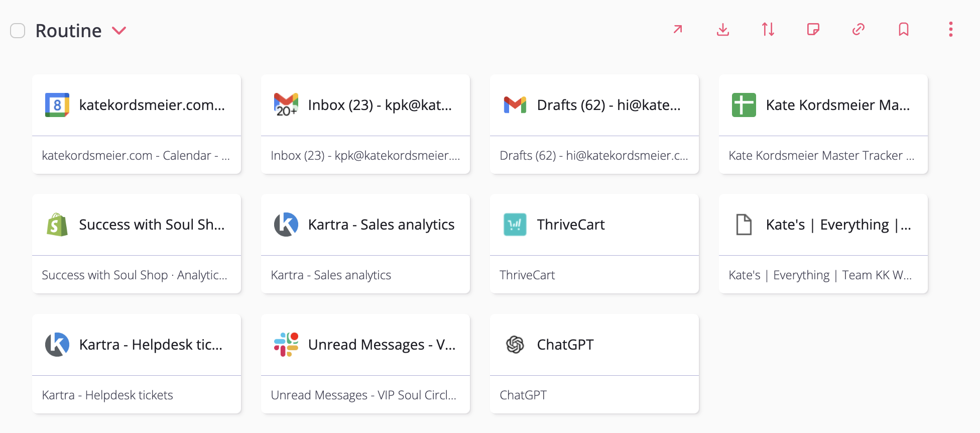This screenshot has height=433, width=980.
Task: Click the Slack Unread Messages icon
Action: pyautogui.click(x=286, y=345)
